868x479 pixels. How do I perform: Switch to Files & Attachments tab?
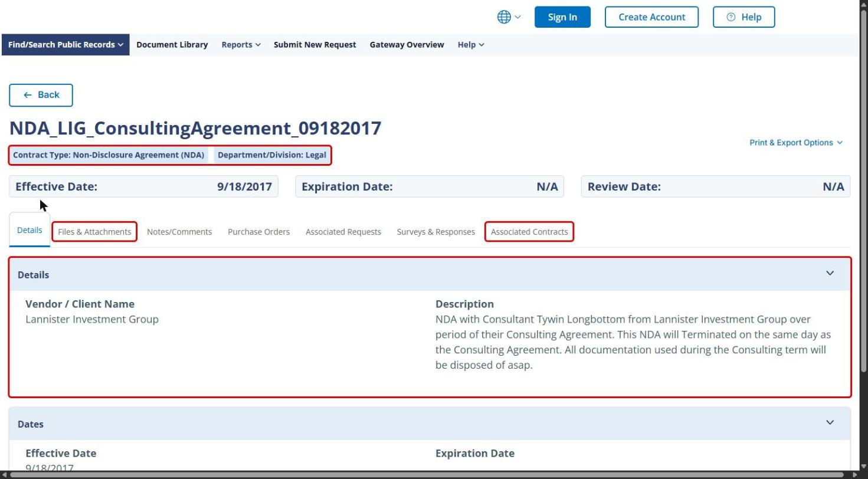coord(94,232)
